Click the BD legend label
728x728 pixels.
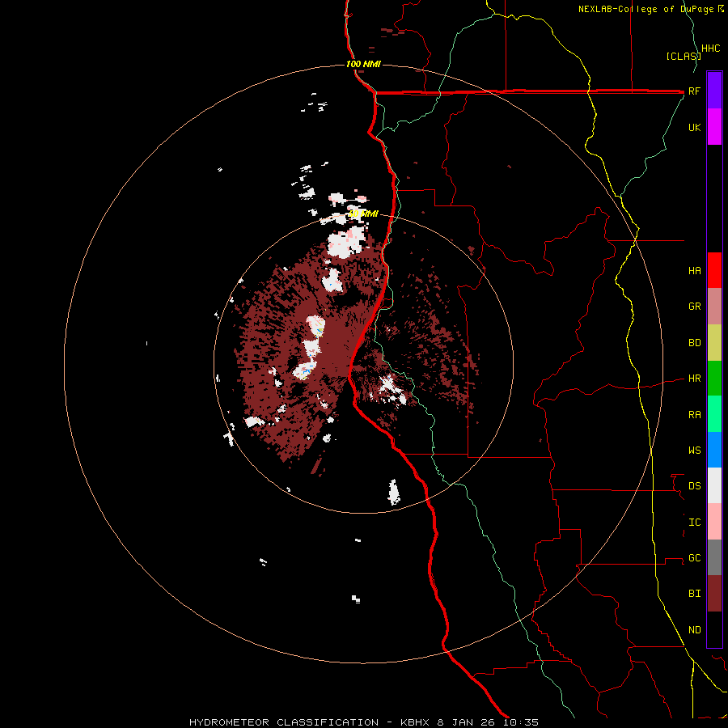(x=694, y=343)
